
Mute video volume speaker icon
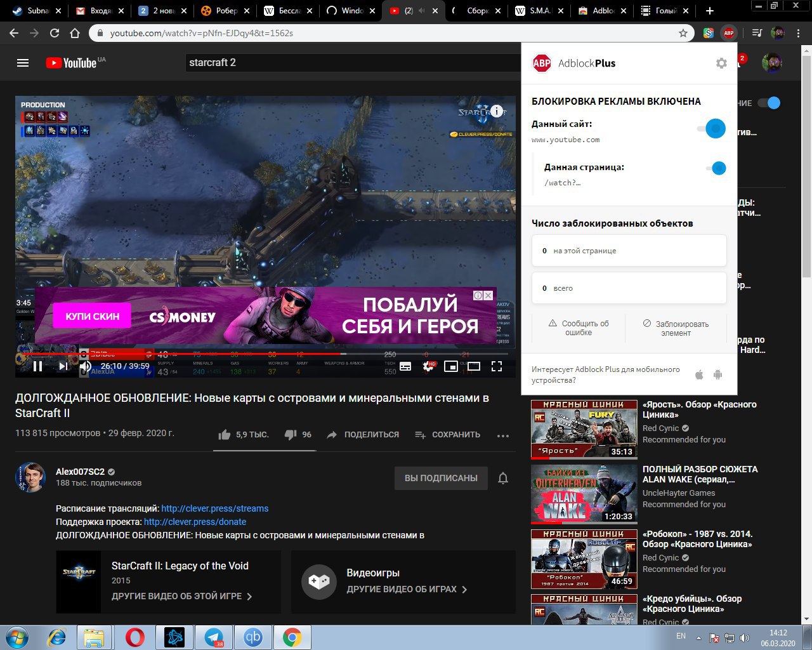[x=85, y=366]
